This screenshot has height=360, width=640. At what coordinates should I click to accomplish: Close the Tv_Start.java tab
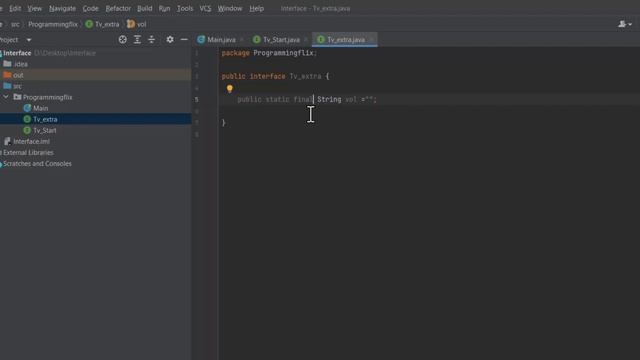pos(306,40)
